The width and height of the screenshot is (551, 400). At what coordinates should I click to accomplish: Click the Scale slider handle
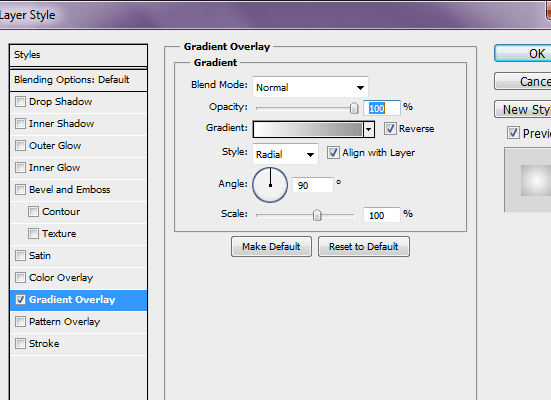(x=317, y=215)
